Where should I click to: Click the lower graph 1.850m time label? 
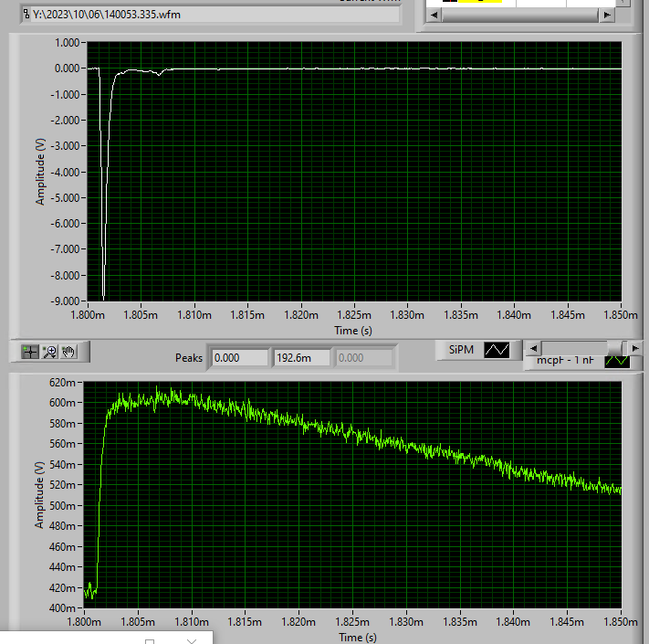point(621,622)
